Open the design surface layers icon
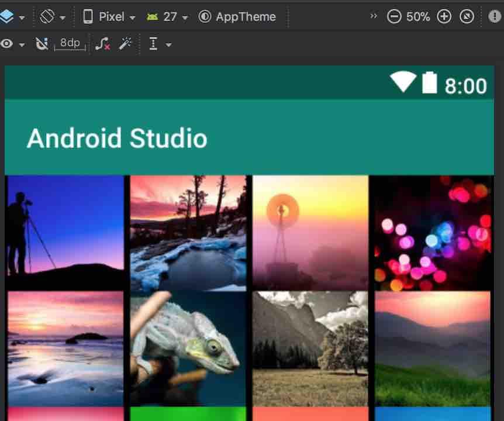 pyautogui.click(x=6, y=16)
